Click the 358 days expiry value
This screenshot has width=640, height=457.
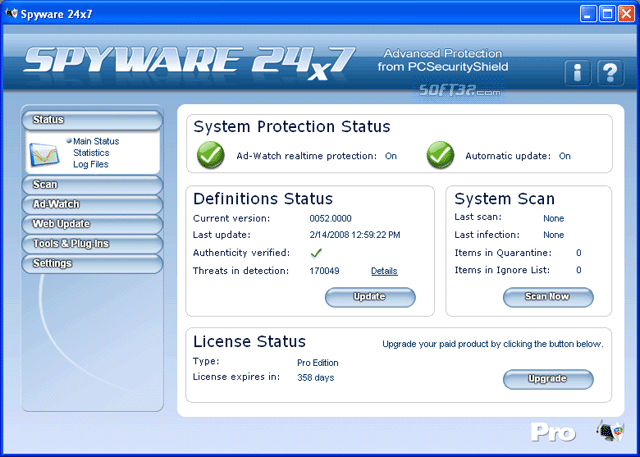coord(316,378)
